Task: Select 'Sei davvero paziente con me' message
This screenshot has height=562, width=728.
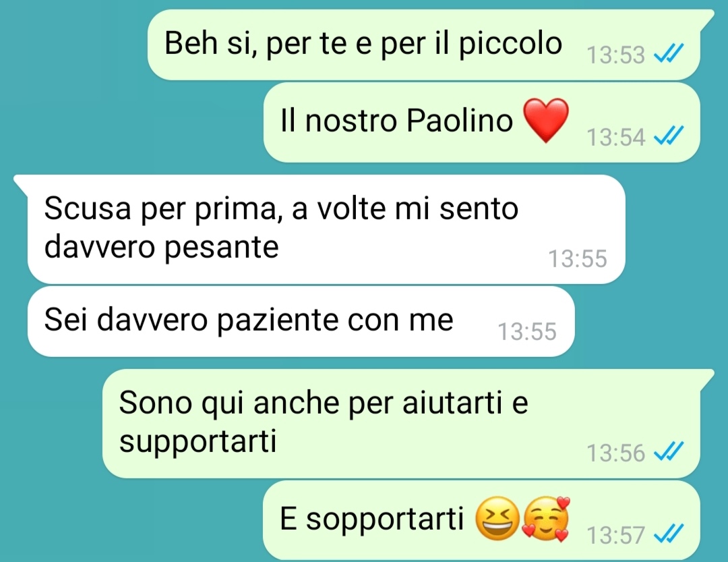Action: pos(301,321)
